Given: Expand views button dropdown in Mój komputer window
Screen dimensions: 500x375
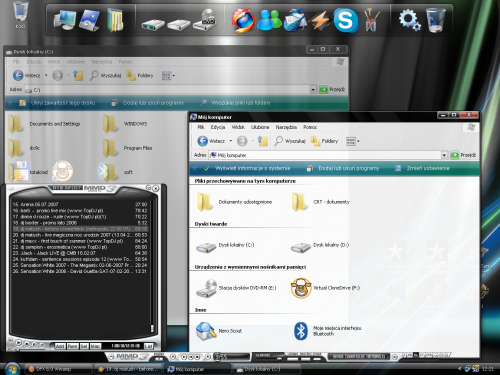Looking at the screenshot, I should 358,141.
